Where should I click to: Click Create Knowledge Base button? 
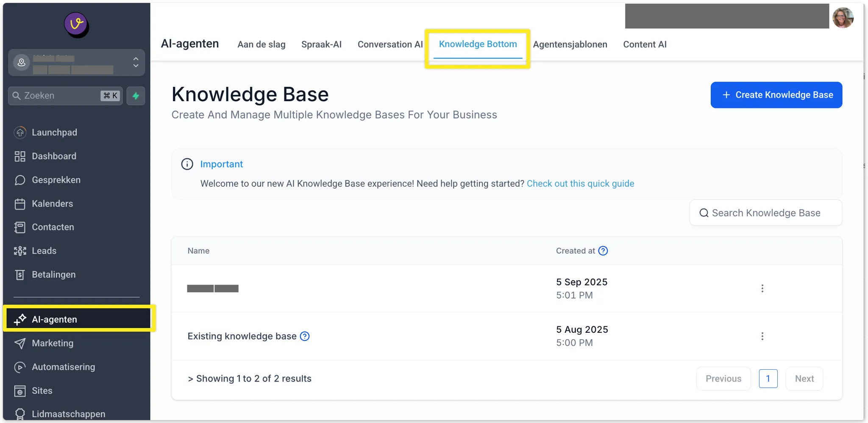(776, 95)
